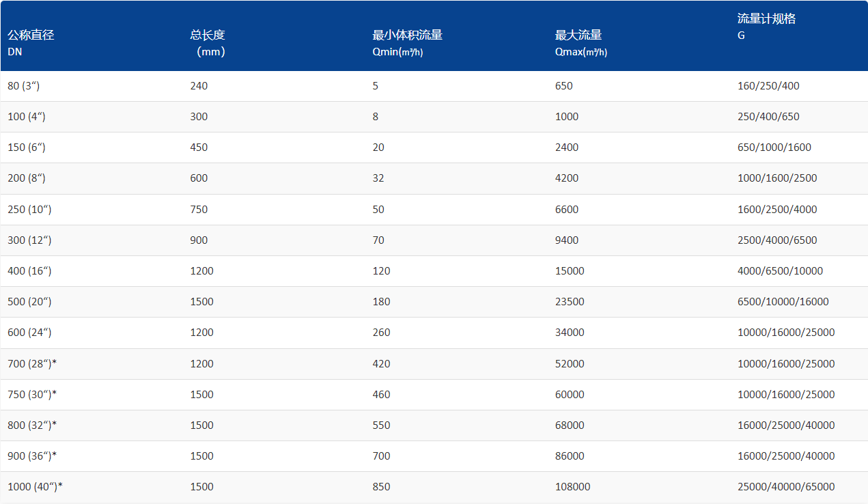868x504 pixels.
Task: Select the 150 (6") diameter cell
Action: [27, 148]
